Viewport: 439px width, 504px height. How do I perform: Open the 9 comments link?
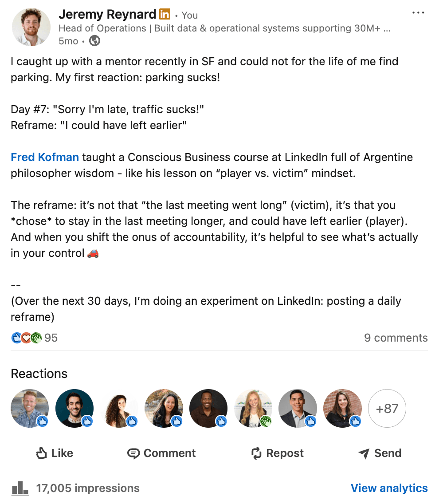click(x=396, y=338)
